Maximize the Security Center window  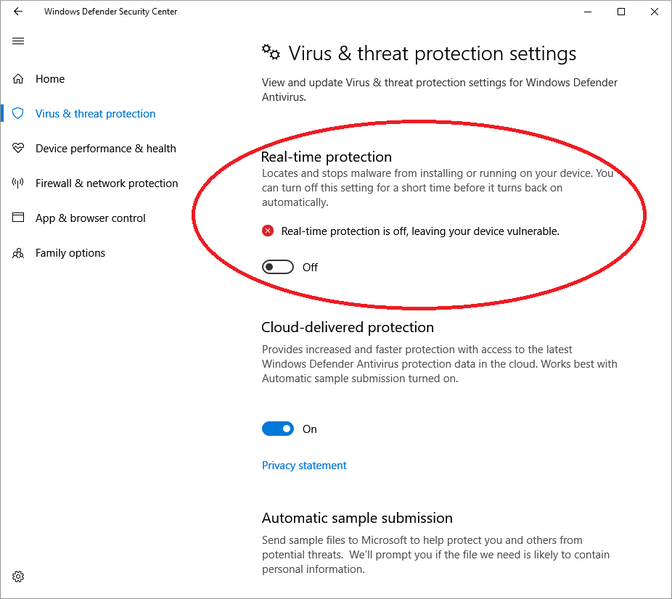621,12
